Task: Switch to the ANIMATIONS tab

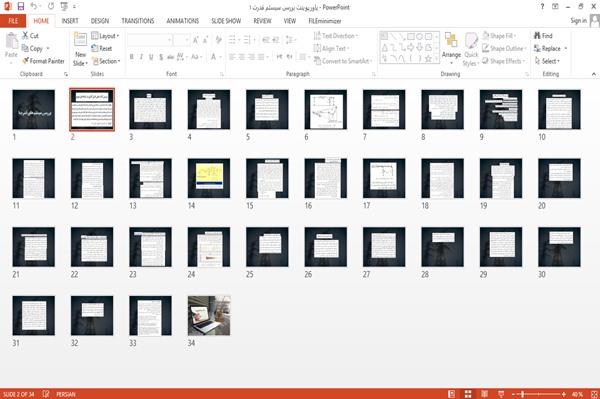Action: 183,21
